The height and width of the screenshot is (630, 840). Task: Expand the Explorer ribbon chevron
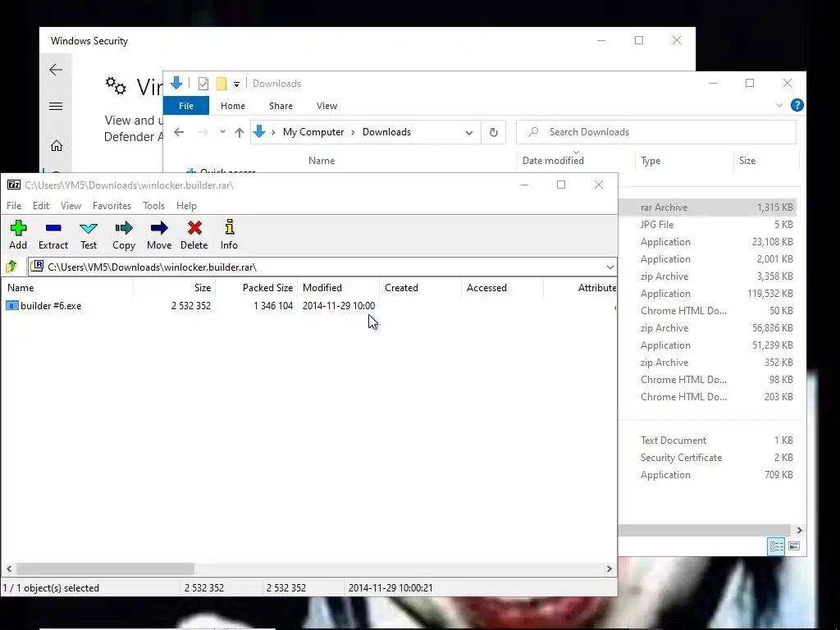pyautogui.click(x=779, y=106)
